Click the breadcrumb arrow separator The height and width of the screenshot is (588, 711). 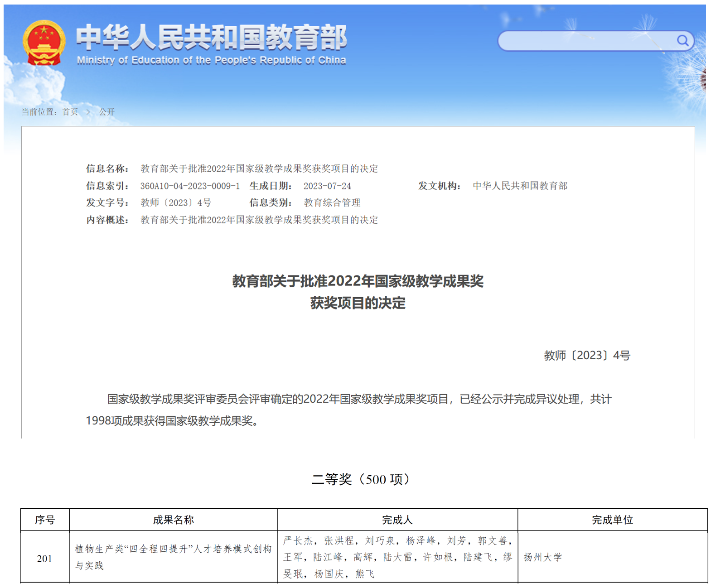pyautogui.click(x=88, y=112)
